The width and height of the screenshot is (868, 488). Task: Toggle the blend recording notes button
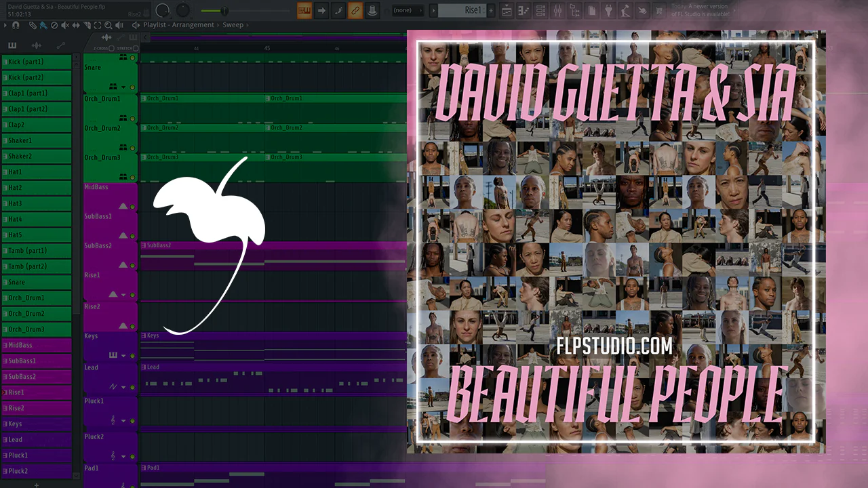click(x=338, y=10)
